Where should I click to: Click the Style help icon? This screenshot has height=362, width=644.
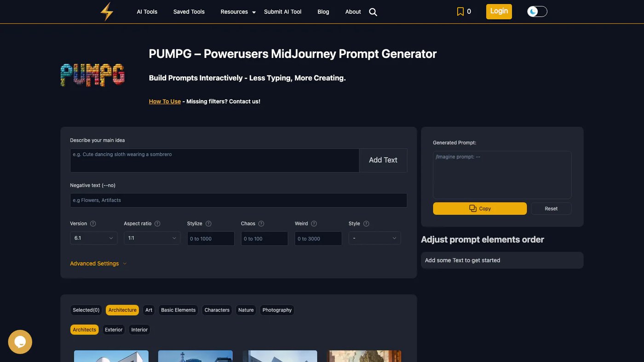(366, 224)
